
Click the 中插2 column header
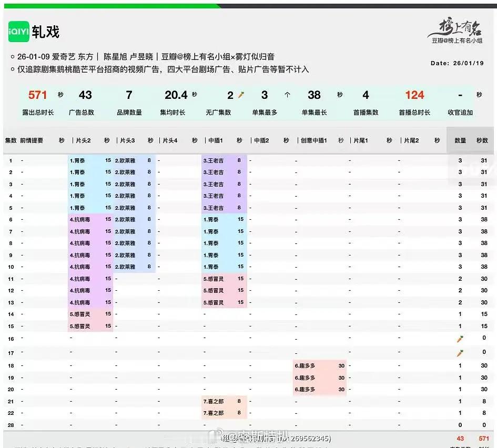pyautogui.click(x=261, y=140)
